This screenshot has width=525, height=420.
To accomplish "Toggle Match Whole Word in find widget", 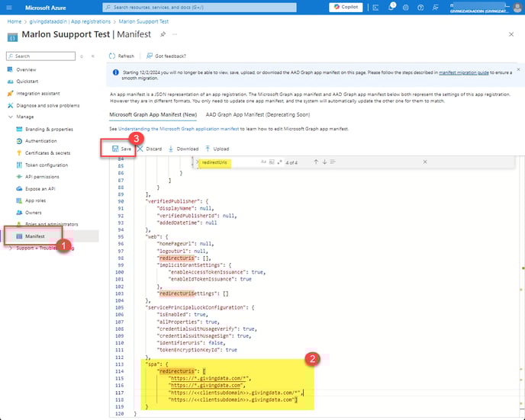I will tap(272, 162).
